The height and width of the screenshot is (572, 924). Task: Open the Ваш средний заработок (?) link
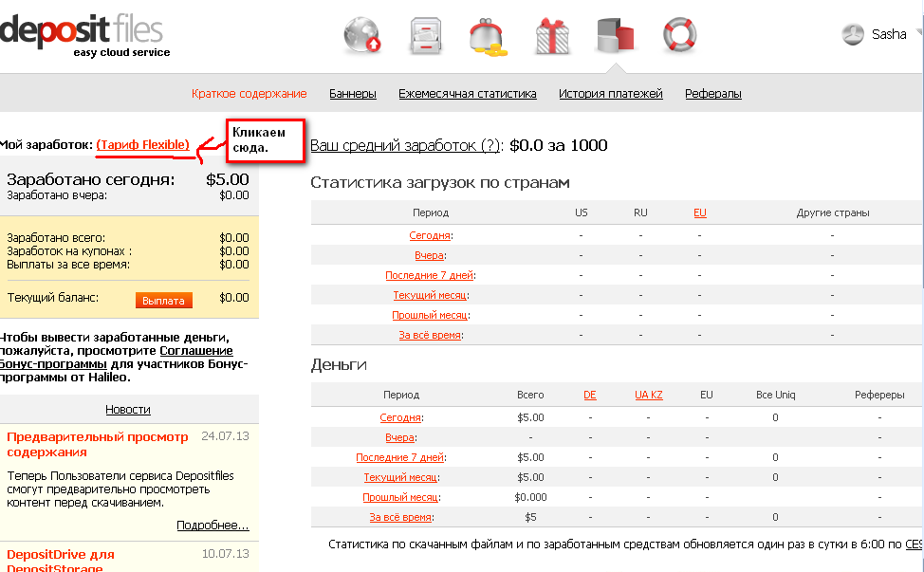[x=405, y=145]
